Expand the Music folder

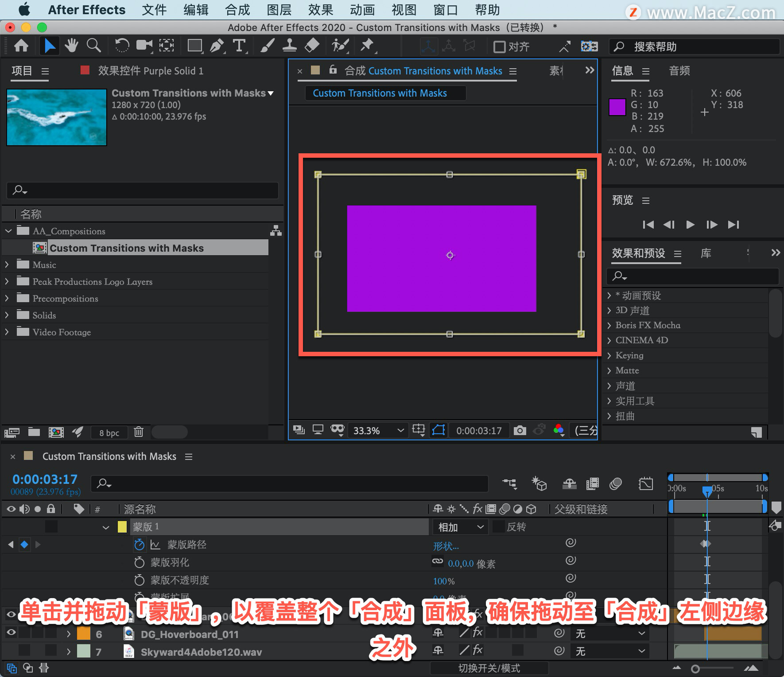pos(7,265)
